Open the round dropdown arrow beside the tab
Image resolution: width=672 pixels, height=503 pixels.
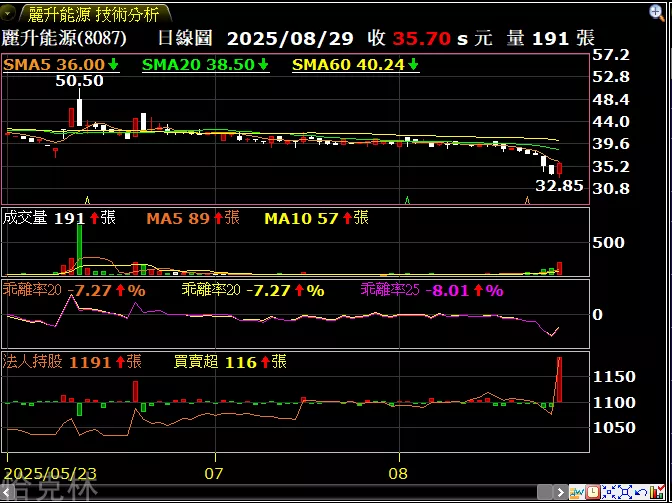tap(8, 14)
